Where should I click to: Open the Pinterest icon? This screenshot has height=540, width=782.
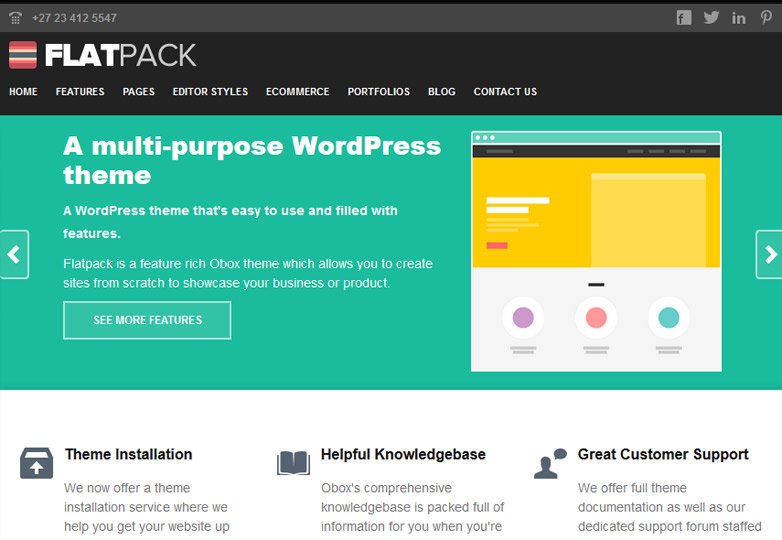[x=767, y=17]
